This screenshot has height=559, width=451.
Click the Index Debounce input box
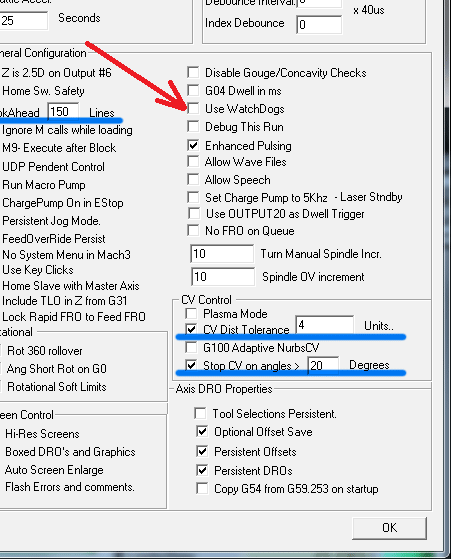tap(319, 24)
